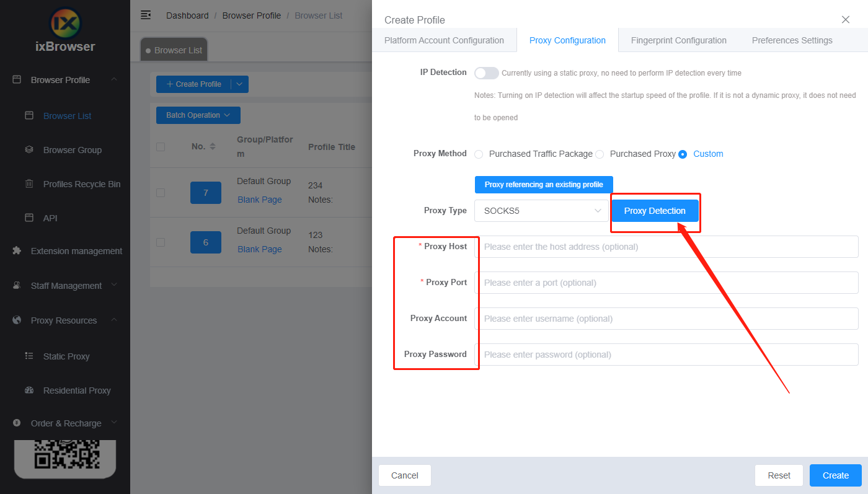Toggle the IP Detection switch
This screenshot has width=868, height=494.
click(x=486, y=73)
